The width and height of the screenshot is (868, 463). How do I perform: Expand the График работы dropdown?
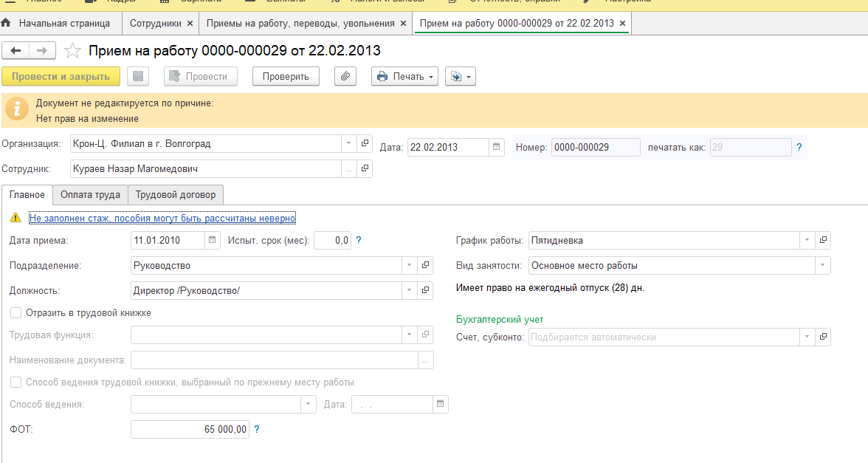point(807,241)
